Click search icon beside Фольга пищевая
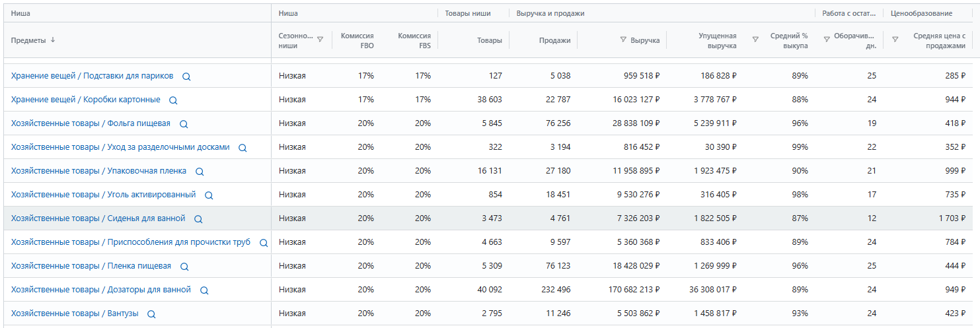Screen dimensions: 980x328 184,124
